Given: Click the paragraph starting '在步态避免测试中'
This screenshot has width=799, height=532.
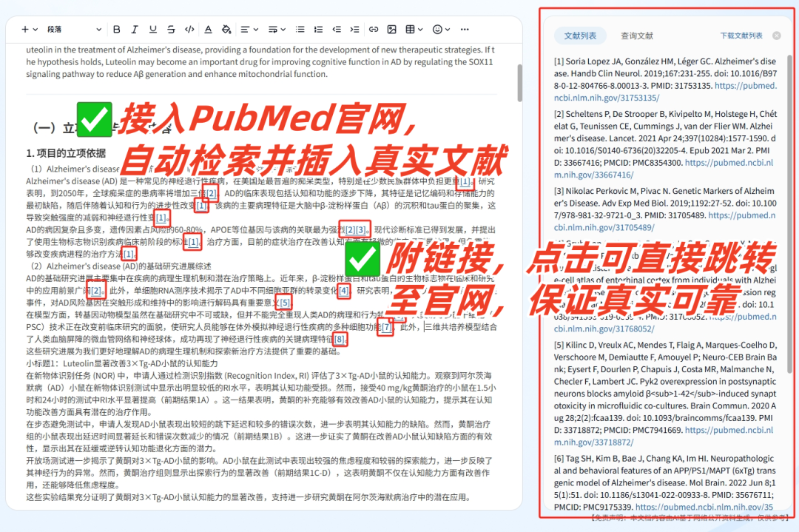Looking at the screenshot, I should point(259,437).
